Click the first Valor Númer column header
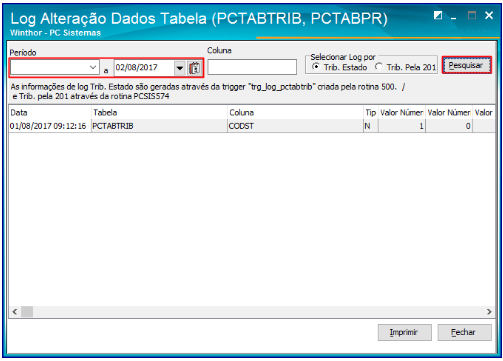This screenshot has height=361, width=503. coord(402,113)
